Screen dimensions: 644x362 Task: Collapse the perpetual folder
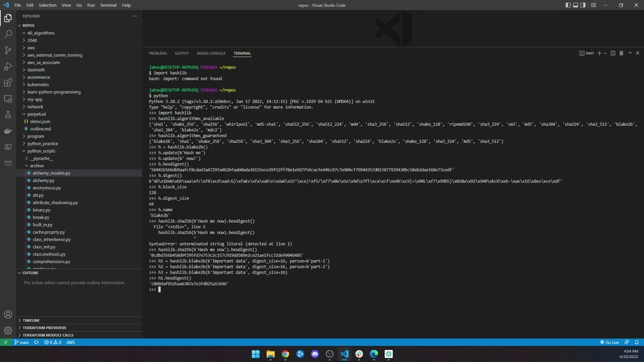click(36, 114)
